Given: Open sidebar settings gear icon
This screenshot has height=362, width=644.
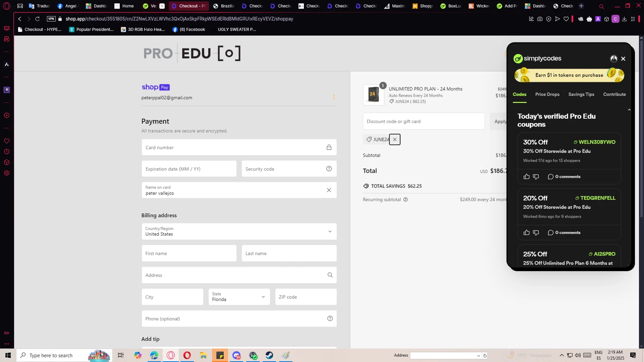Looking at the screenshot, I should pyautogui.click(x=6, y=173).
